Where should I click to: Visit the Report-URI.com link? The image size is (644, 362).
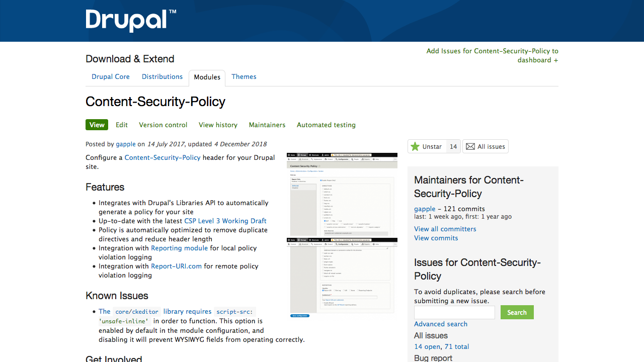pyautogui.click(x=176, y=266)
